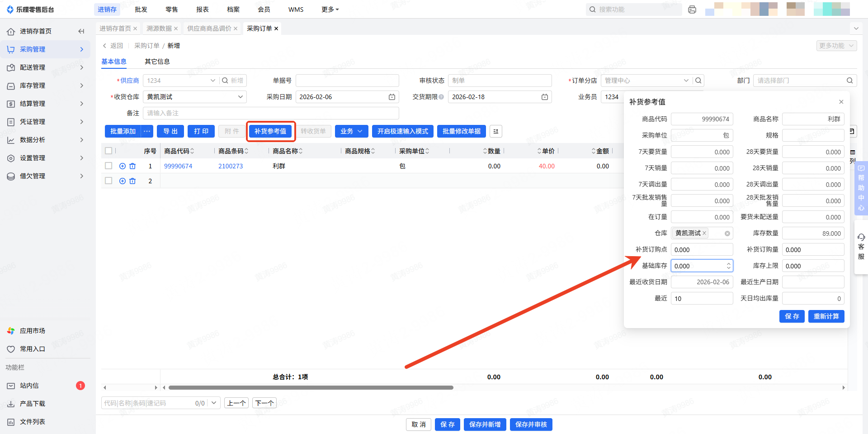Click the search magnifier in the top search box

[592, 10]
